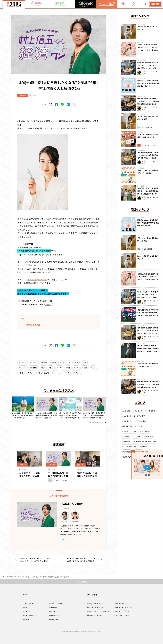Select the #村上信五 tag
The height and width of the screenshot is (644, 163).
[x=34, y=368]
